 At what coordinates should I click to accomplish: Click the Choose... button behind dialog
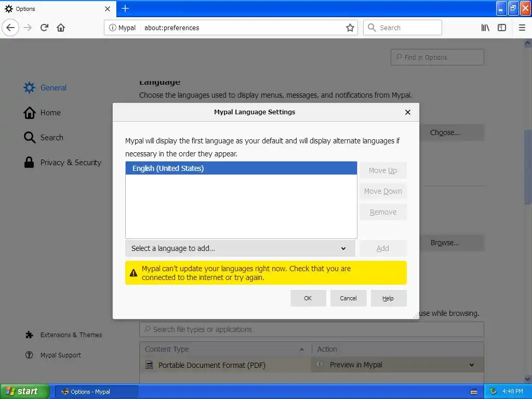tap(451, 132)
